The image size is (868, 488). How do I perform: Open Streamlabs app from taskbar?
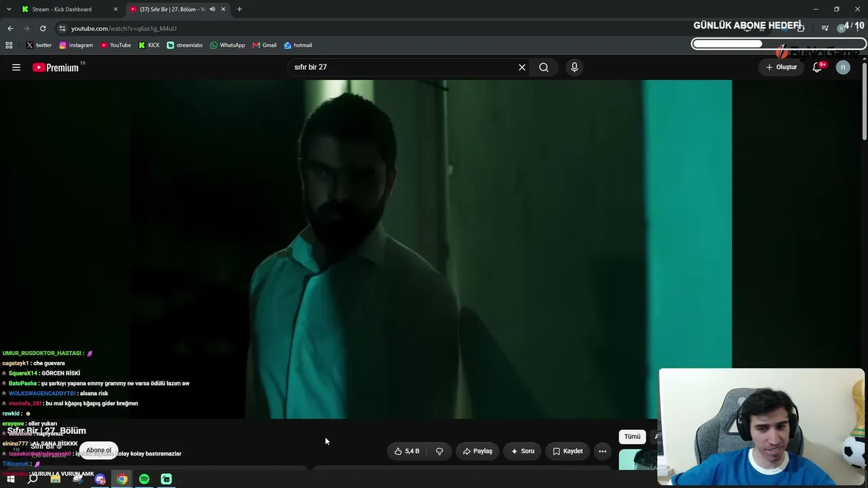166,479
